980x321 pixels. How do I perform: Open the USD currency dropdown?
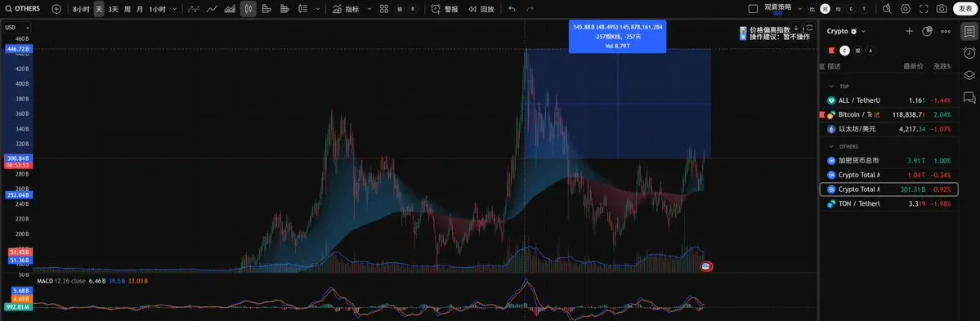17,28
